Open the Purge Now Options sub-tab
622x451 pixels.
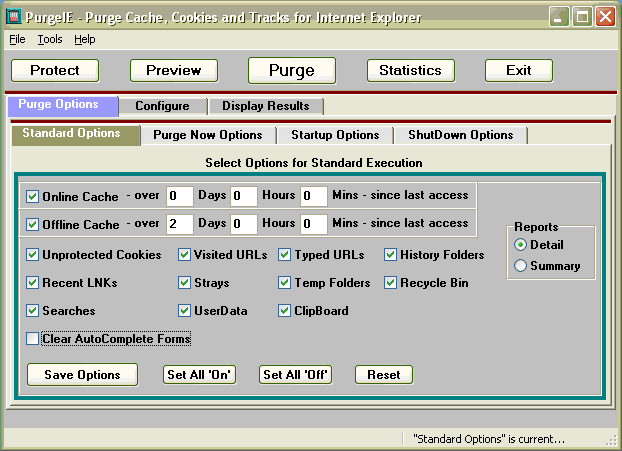[208, 135]
